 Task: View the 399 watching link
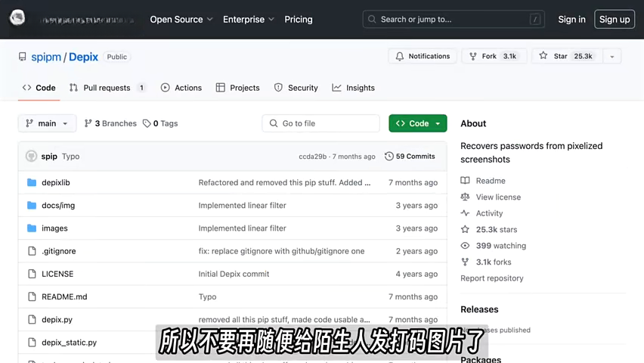pyautogui.click(x=500, y=246)
